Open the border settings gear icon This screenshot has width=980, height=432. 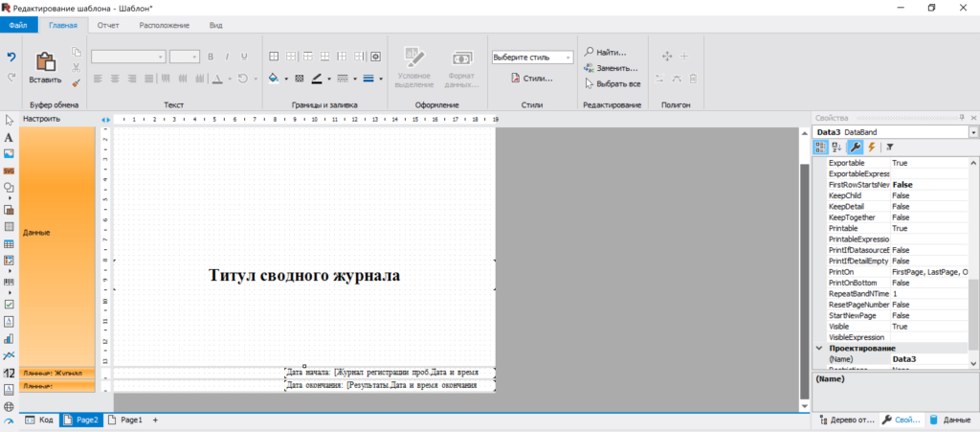(375, 57)
